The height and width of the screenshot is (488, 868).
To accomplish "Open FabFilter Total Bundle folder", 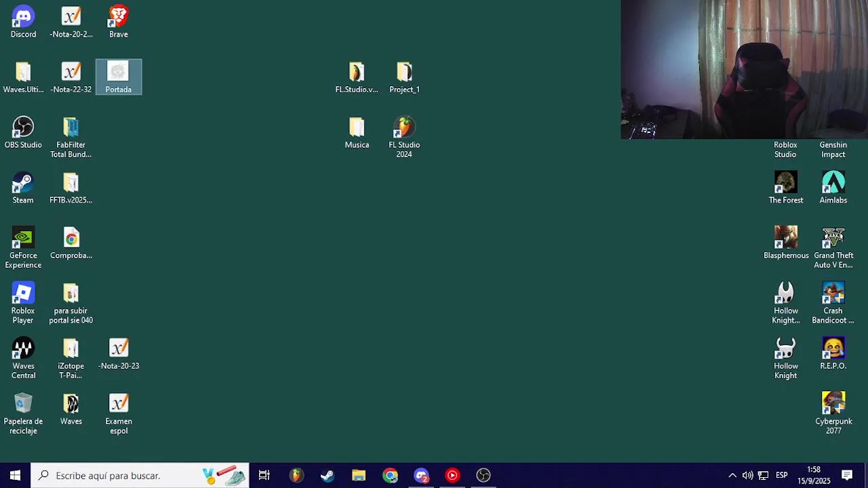I will pos(71,137).
